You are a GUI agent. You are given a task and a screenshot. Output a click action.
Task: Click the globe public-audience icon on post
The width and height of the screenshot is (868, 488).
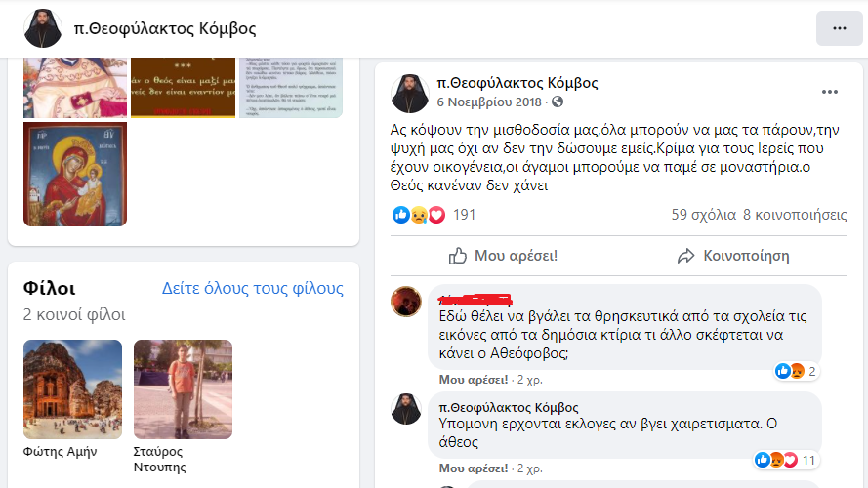(x=558, y=102)
